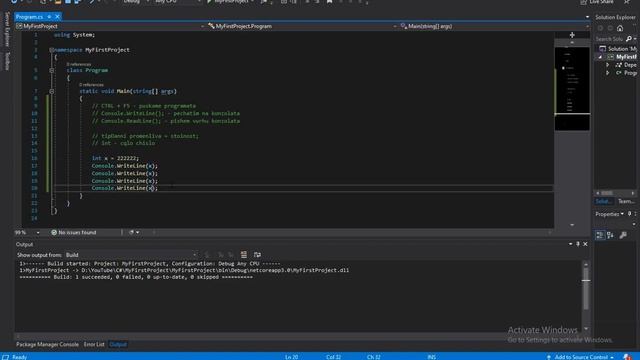Viewport: 640px width, 360px height.
Task: Expand the Dependencies tree node
Action: coord(607,65)
